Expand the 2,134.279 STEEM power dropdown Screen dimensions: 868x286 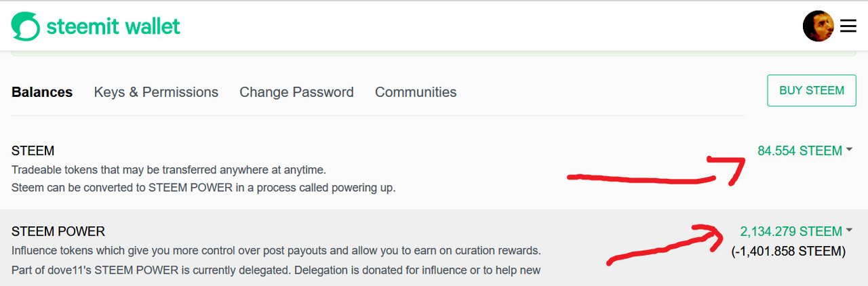pos(791,231)
